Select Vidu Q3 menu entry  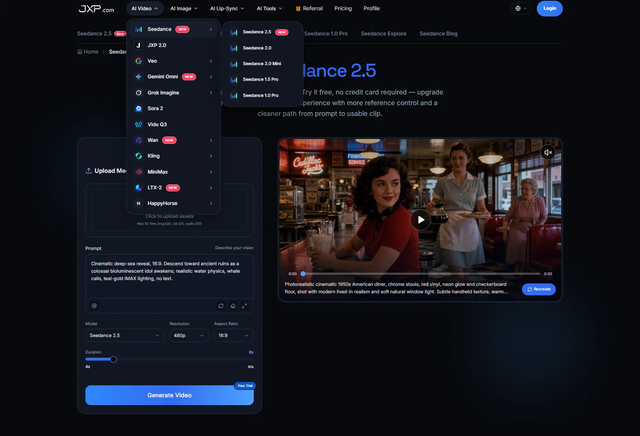[173, 125]
